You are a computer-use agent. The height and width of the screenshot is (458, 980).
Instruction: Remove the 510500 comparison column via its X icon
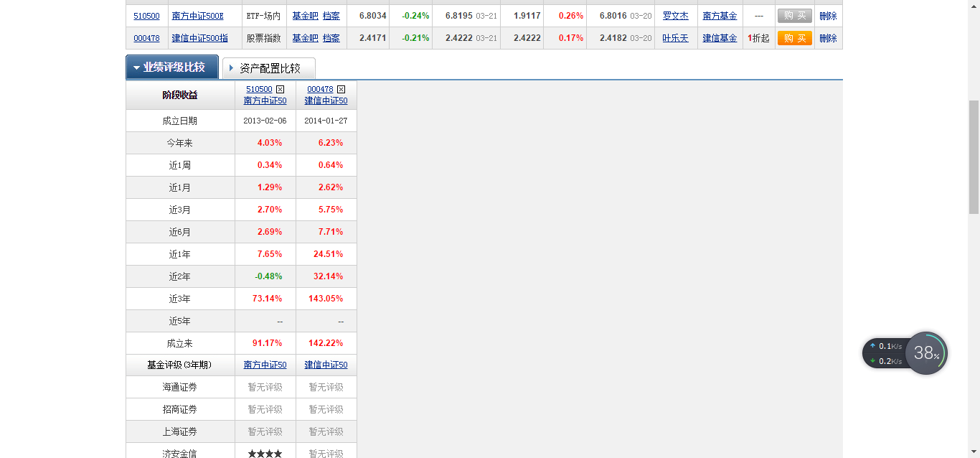click(280, 88)
